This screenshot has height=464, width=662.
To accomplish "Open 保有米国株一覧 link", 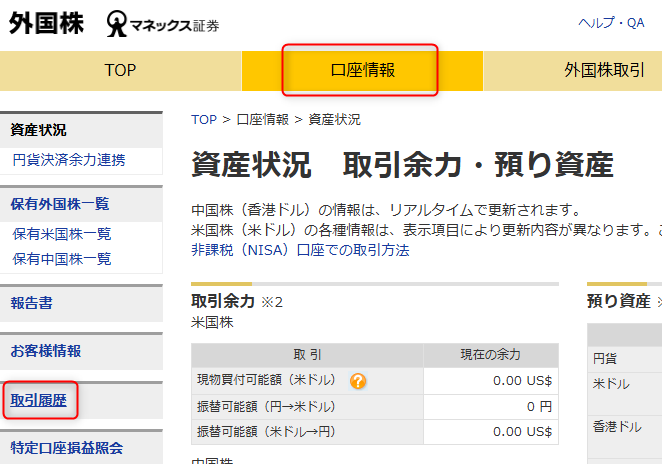I will (62, 234).
